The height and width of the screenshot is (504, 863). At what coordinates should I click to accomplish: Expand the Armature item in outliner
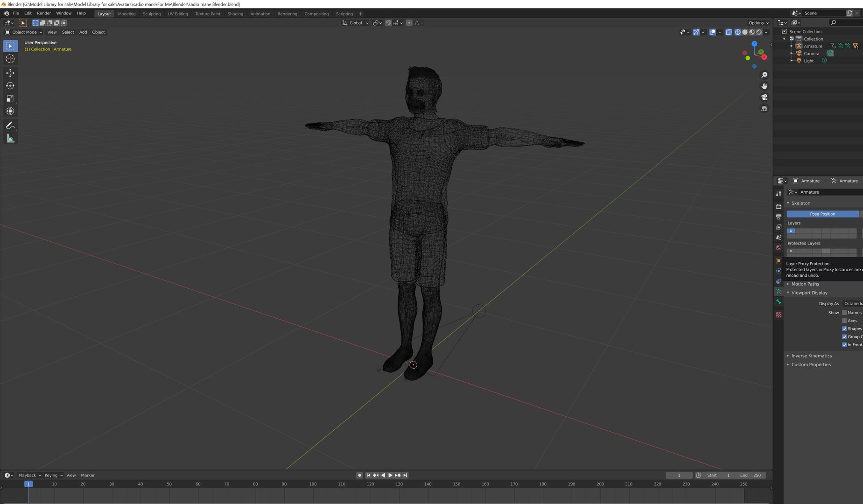coord(792,46)
